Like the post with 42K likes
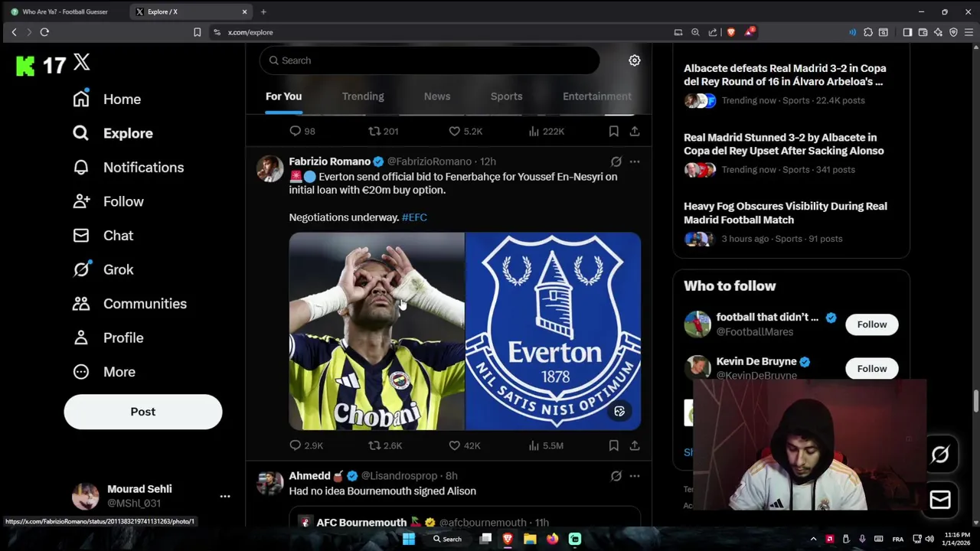This screenshot has width=980, height=551. 454,445
